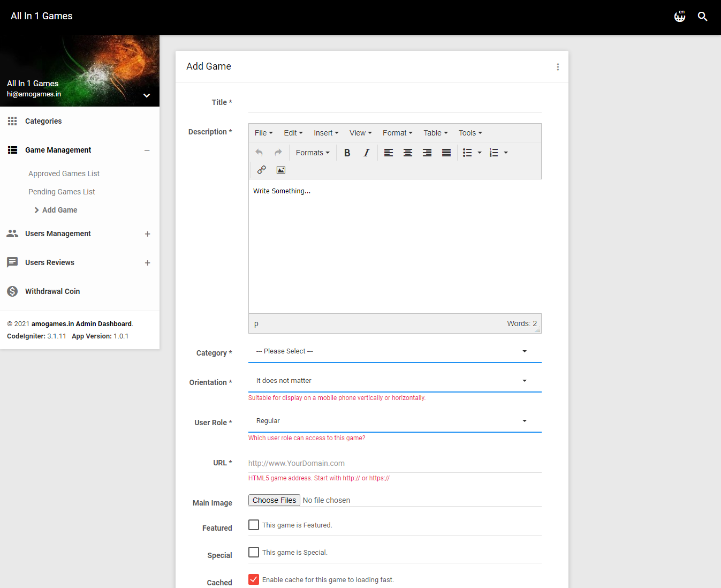The width and height of the screenshot is (721, 588).
Task: Open the Tools menu
Action: 470,133
